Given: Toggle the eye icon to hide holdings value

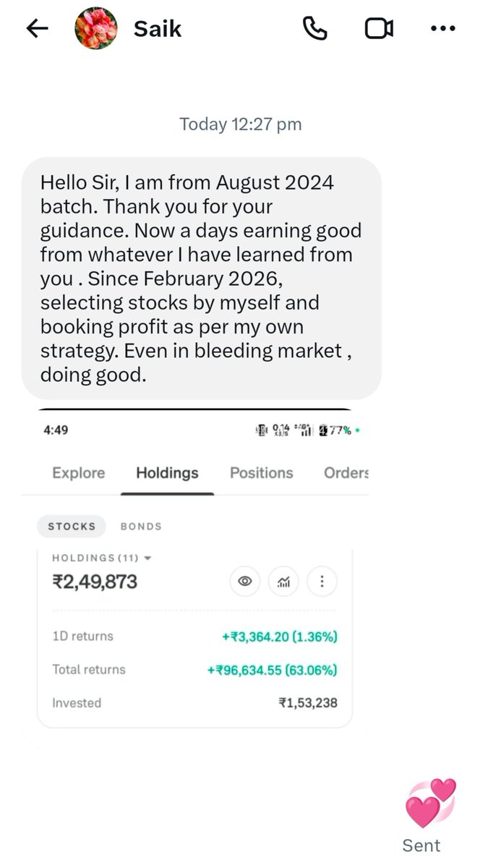Looking at the screenshot, I should (x=244, y=581).
